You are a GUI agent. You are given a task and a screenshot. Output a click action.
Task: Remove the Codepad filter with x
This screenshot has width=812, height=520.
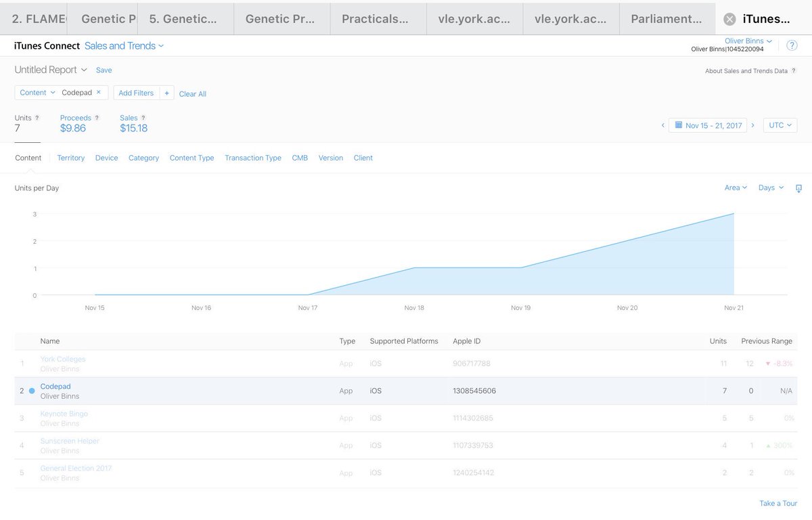coord(98,92)
